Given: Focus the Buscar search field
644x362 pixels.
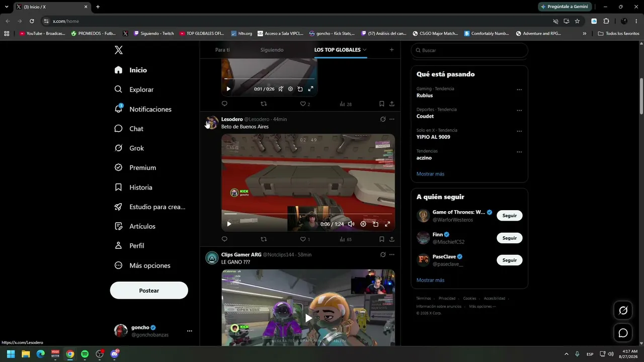Looking at the screenshot, I should 469,50.
